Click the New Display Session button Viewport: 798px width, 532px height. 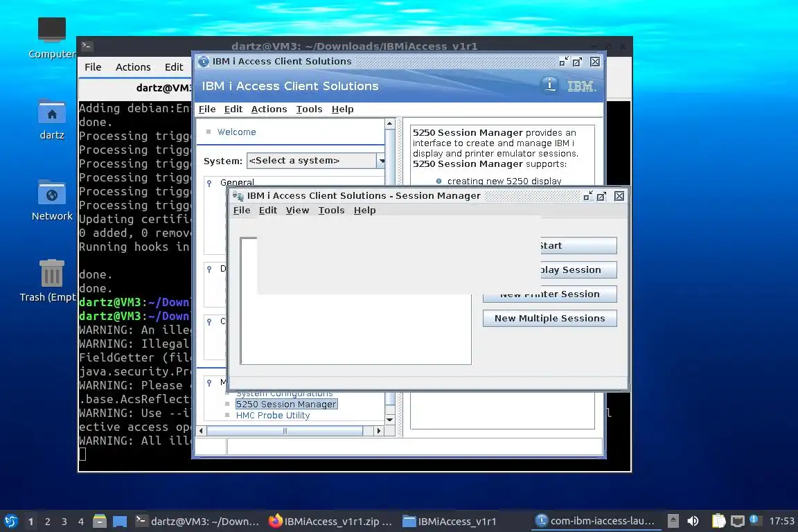coord(578,270)
